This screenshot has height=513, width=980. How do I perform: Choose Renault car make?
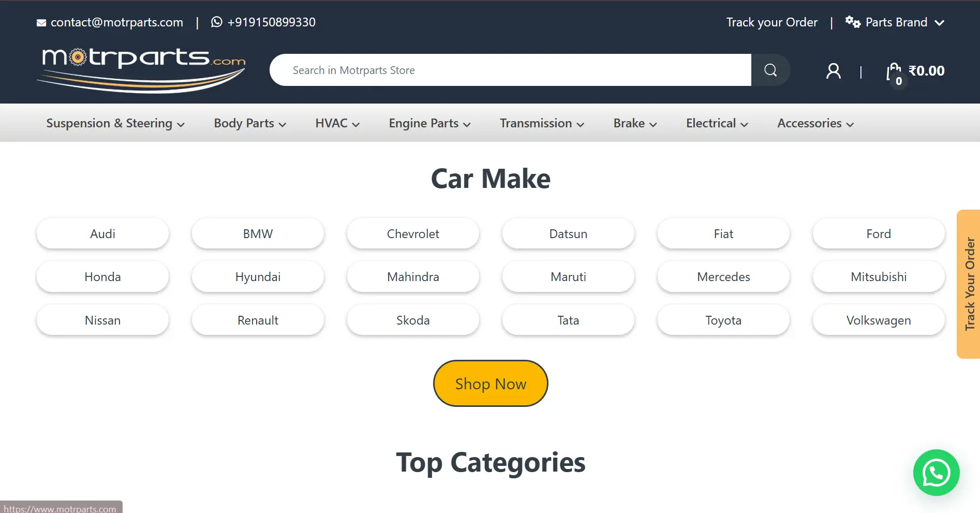pyautogui.click(x=258, y=320)
